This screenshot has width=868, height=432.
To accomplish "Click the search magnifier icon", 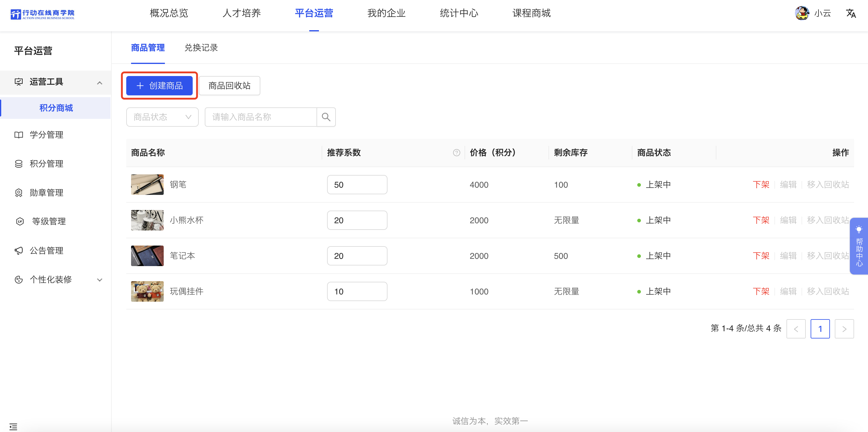I will click(326, 117).
